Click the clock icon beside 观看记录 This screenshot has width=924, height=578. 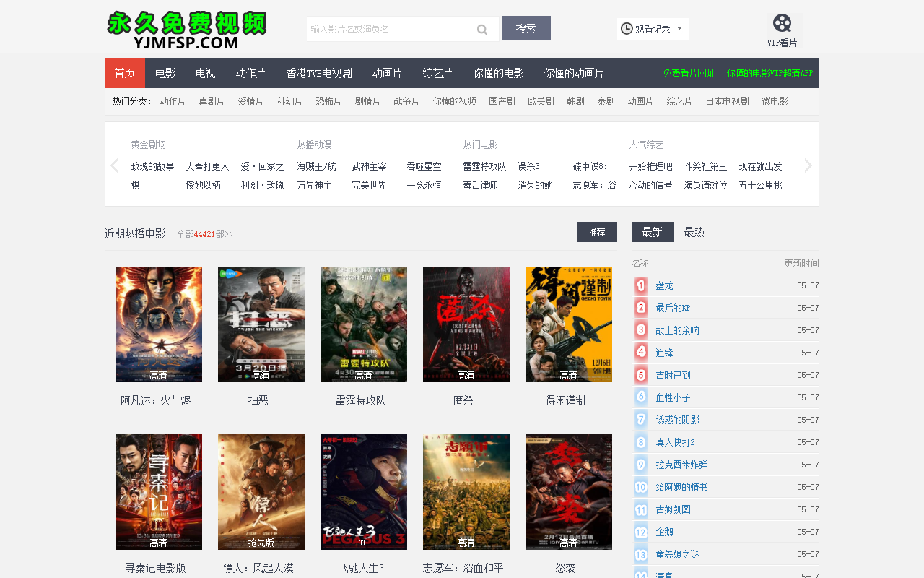click(x=627, y=28)
